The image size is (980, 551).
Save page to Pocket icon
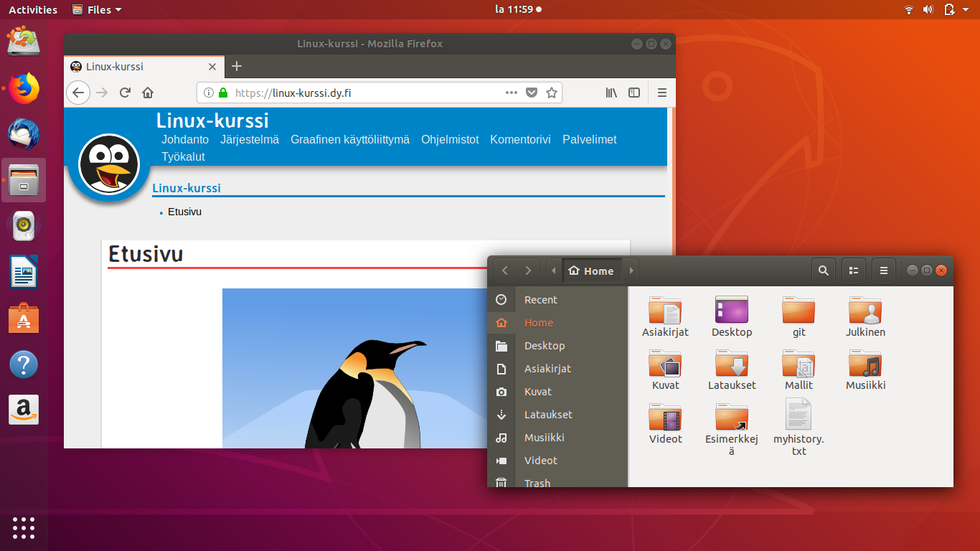click(532, 93)
